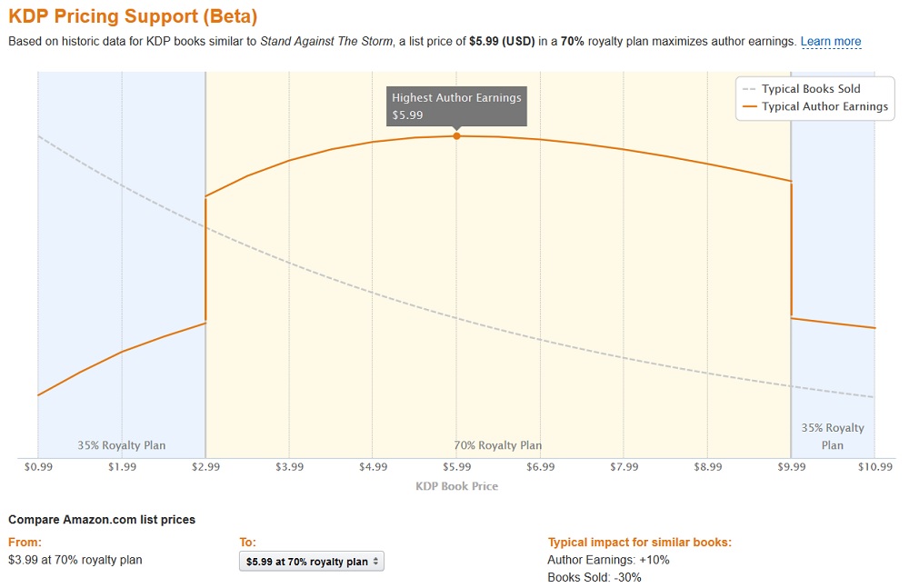Select the $3.99 tick on price axis
The image size is (909, 588).
pos(289,467)
